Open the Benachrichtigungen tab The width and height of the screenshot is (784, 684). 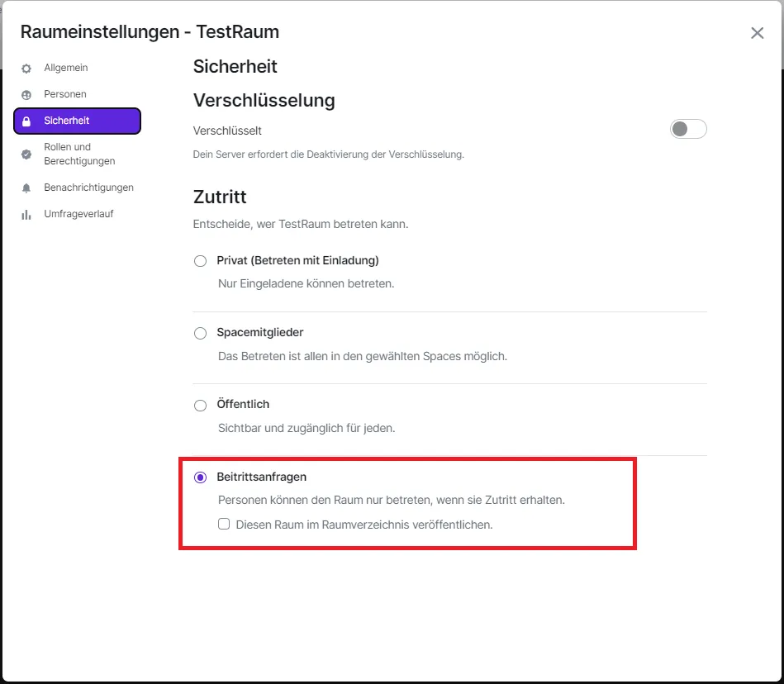tap(88, 188)
